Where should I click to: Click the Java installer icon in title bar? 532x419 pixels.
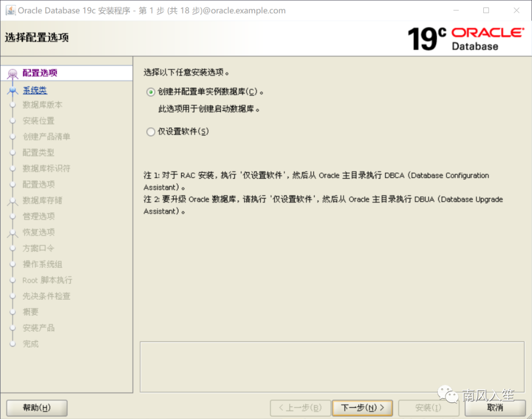click(10, 10)
